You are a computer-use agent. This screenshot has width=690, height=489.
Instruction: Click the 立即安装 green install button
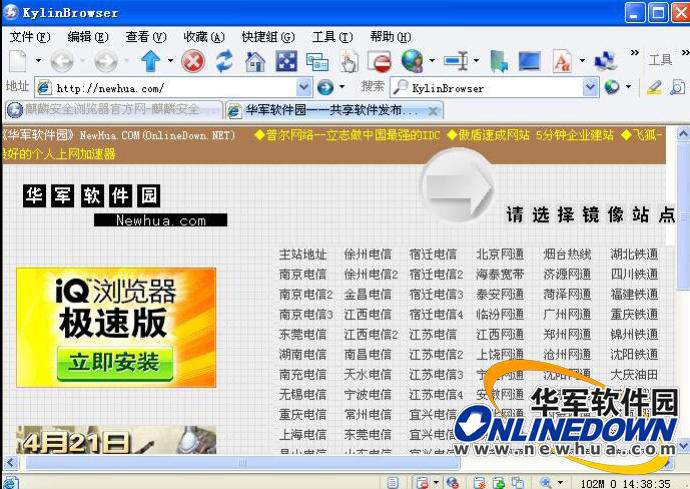coord(114,363)
